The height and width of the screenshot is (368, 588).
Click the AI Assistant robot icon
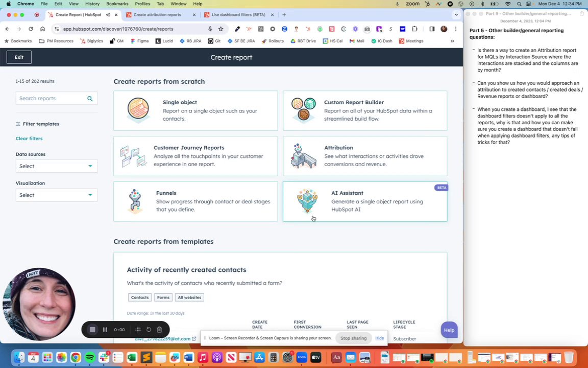307,201
